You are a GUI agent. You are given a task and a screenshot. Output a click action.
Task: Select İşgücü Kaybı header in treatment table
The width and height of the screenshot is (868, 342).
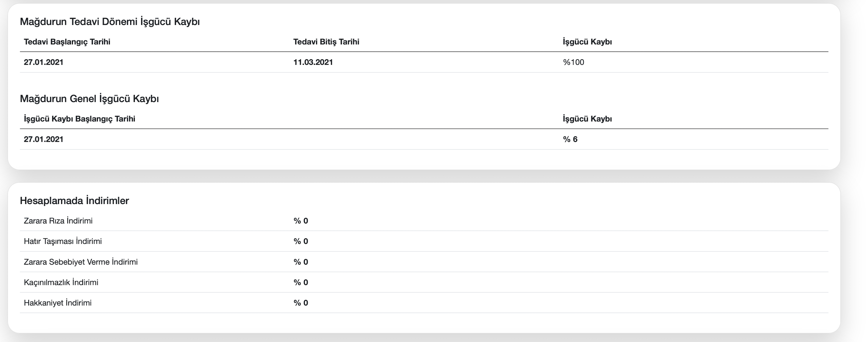pyautogui.click(x=587, y=42)
